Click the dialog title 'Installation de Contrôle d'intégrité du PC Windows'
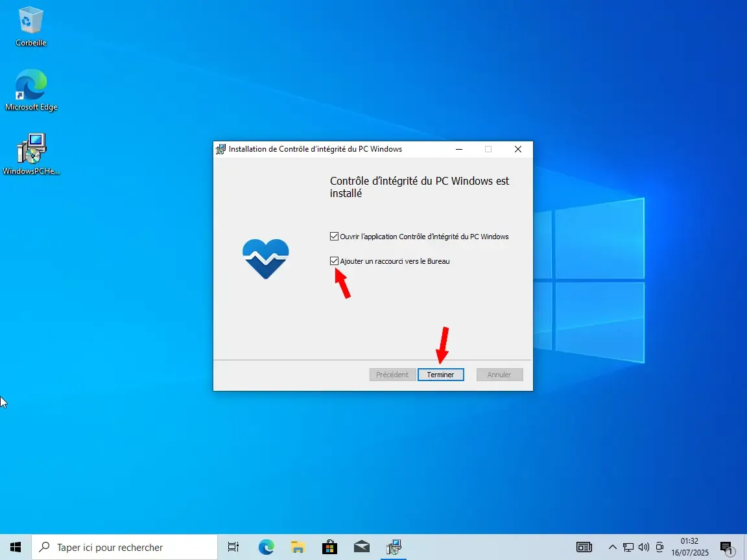Viewport: 747px width, 560px height. (315, 149)
